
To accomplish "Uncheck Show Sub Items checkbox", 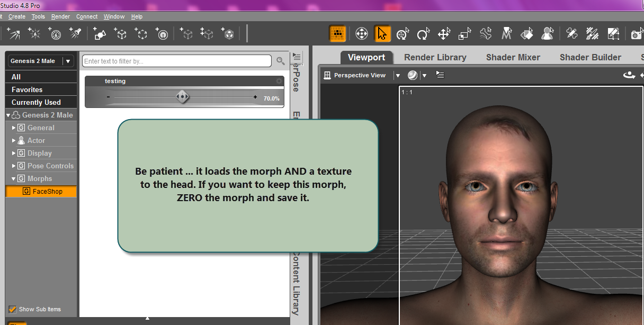I will coord(12,309).
